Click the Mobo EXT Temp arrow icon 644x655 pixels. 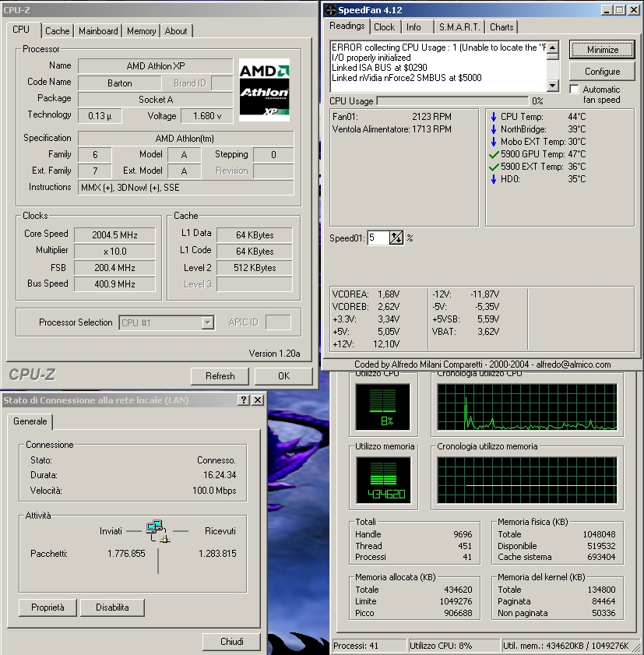494,142
